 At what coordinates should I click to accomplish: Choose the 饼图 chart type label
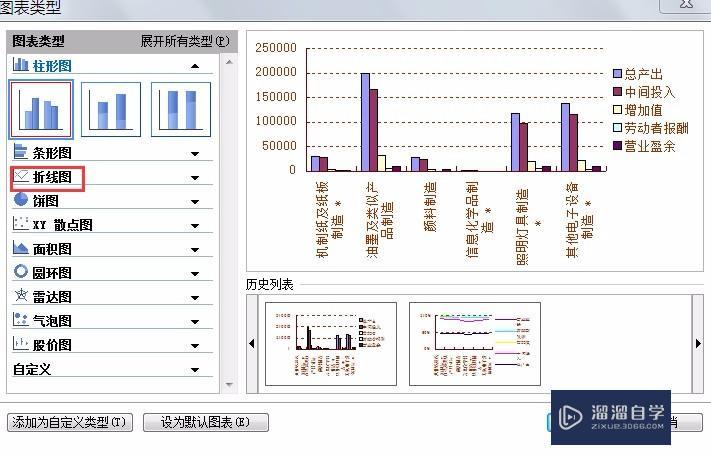(45, 201)
